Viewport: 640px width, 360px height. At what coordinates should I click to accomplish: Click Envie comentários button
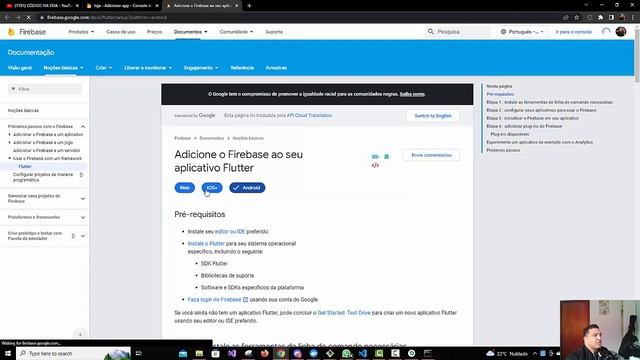(x=431, y=155)
